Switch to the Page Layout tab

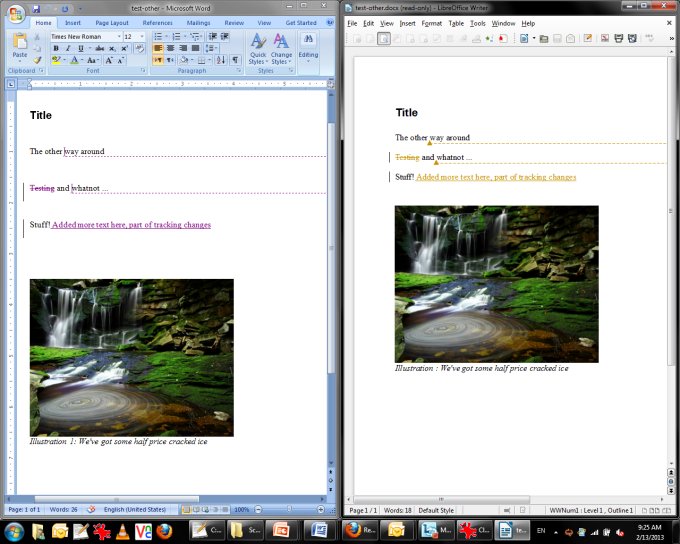(111, 22)
